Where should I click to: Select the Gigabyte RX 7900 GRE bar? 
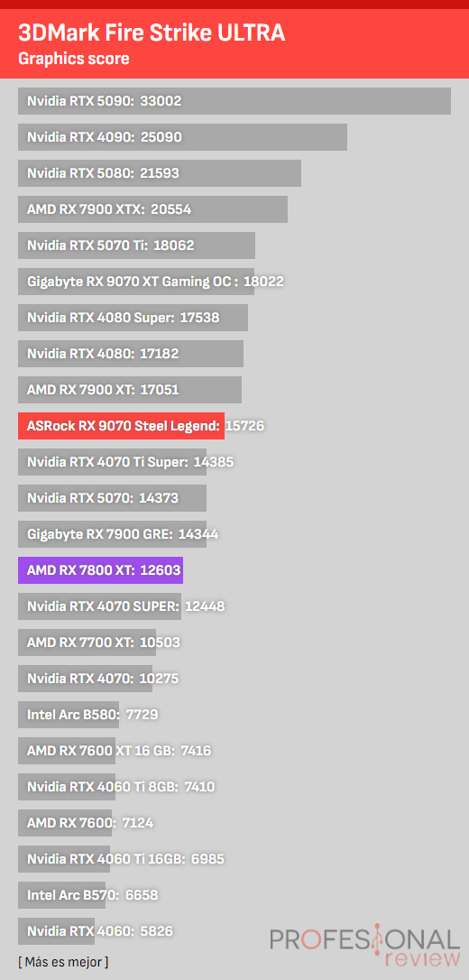pyautogui.click(x=113, y=534)
